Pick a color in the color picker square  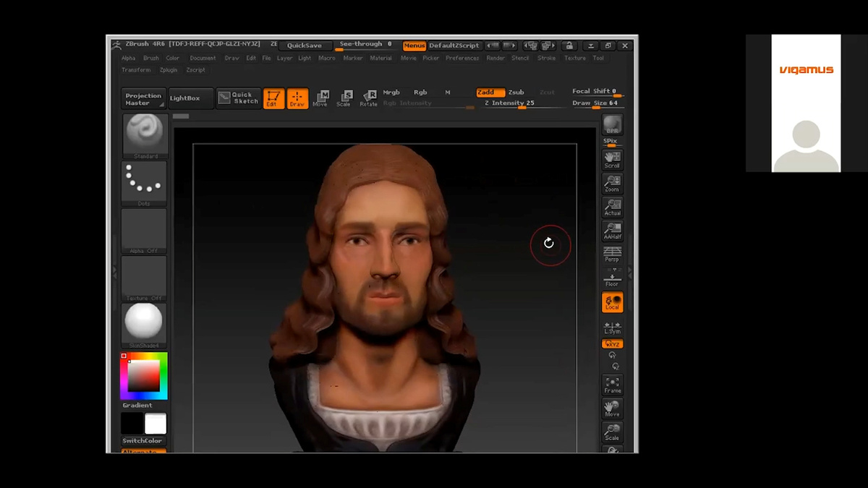coord(143,375)
